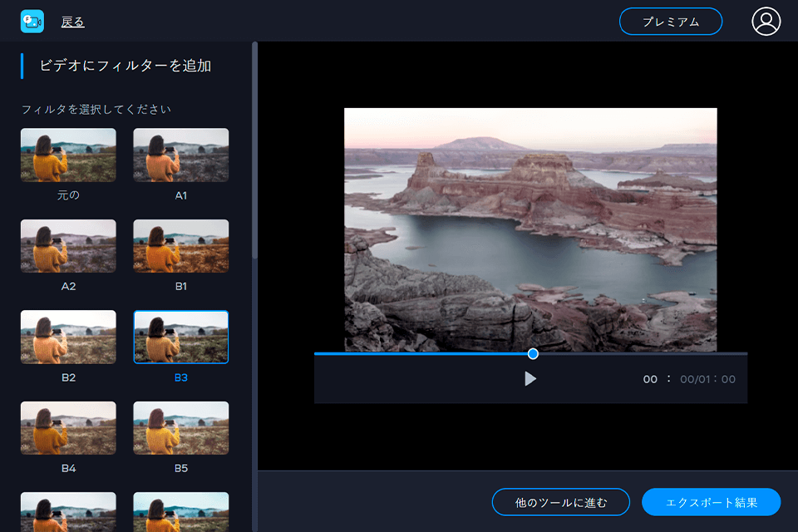Select the 元の original filter thumbnail

pyautogui.click(x=68, y=155)
